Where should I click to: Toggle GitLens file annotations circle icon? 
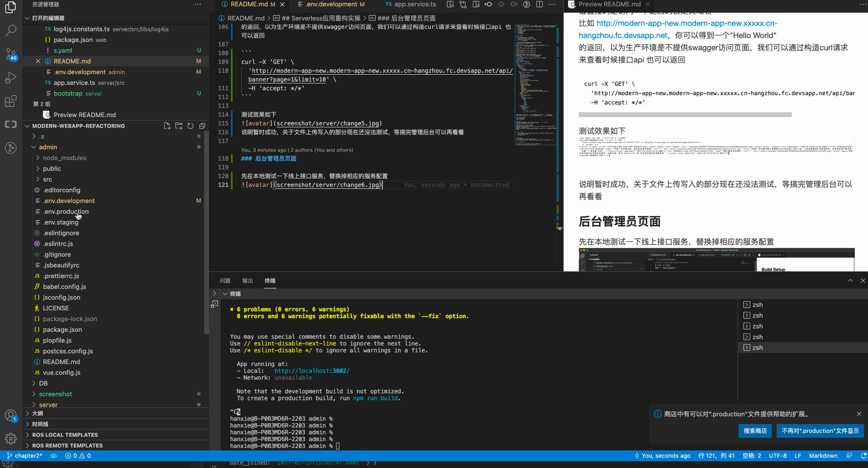pos(527,4)
